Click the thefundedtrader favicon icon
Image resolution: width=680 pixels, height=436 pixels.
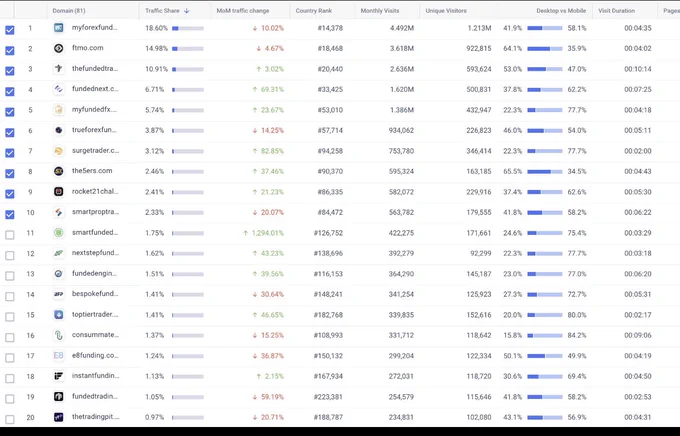59,69
